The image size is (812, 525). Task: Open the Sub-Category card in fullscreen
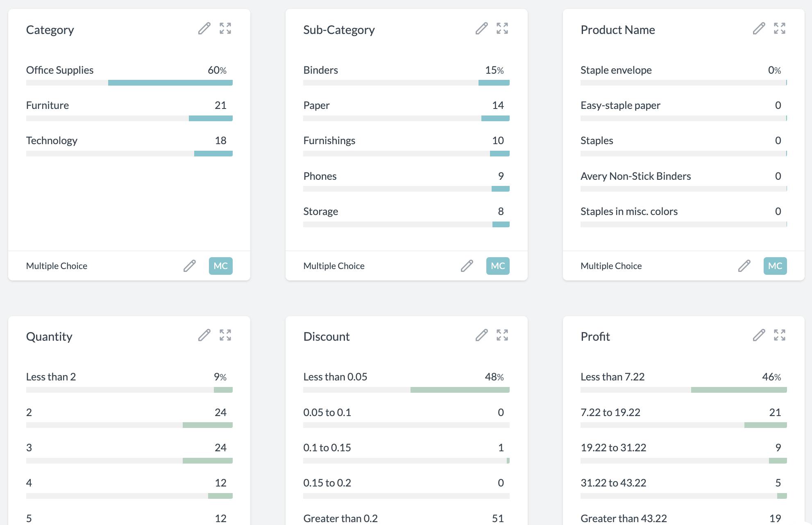(x=503, y=29)
